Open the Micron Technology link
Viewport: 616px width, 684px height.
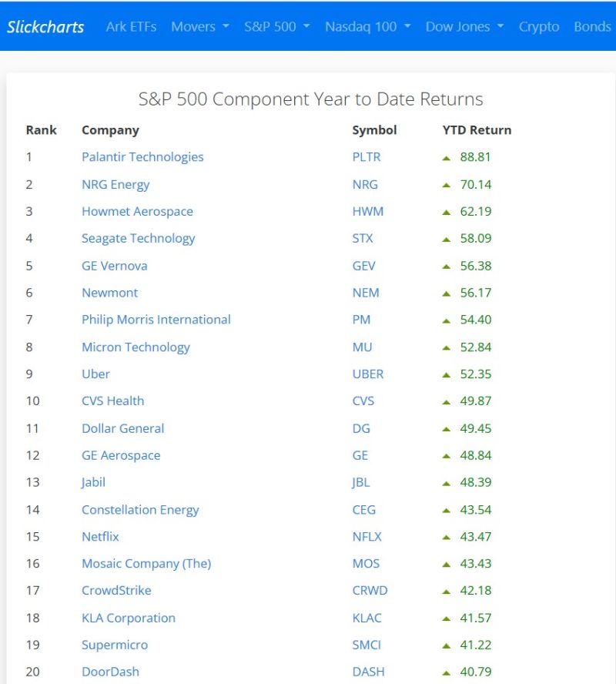click(x=136, y=347)
